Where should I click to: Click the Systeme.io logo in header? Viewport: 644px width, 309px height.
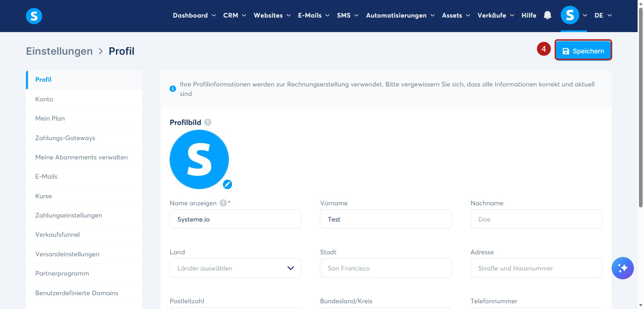click(x=34, y=16)
